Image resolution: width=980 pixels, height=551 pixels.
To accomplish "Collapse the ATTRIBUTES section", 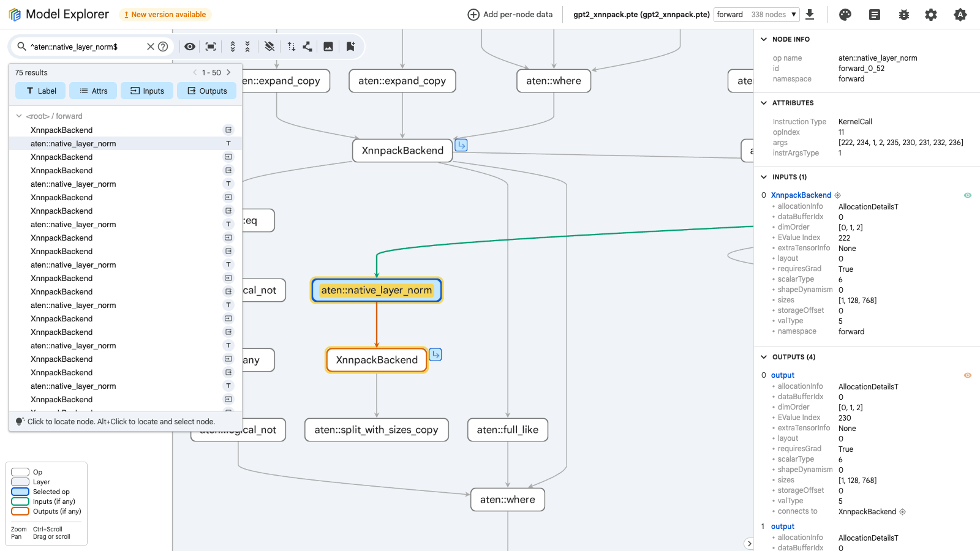I will click(x=764, y=103).
